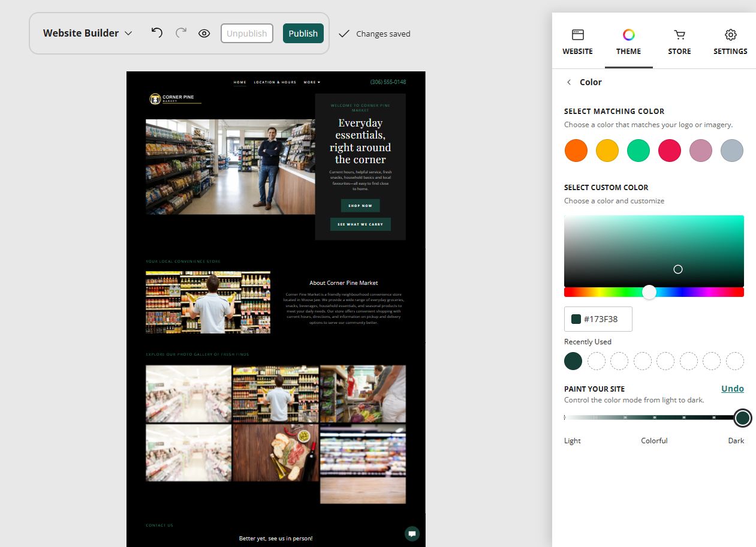Image resolution: width=756 pixels, height=547 pixels.
Task: Switch to the THEME tab
Action: [x=628, y=42]
